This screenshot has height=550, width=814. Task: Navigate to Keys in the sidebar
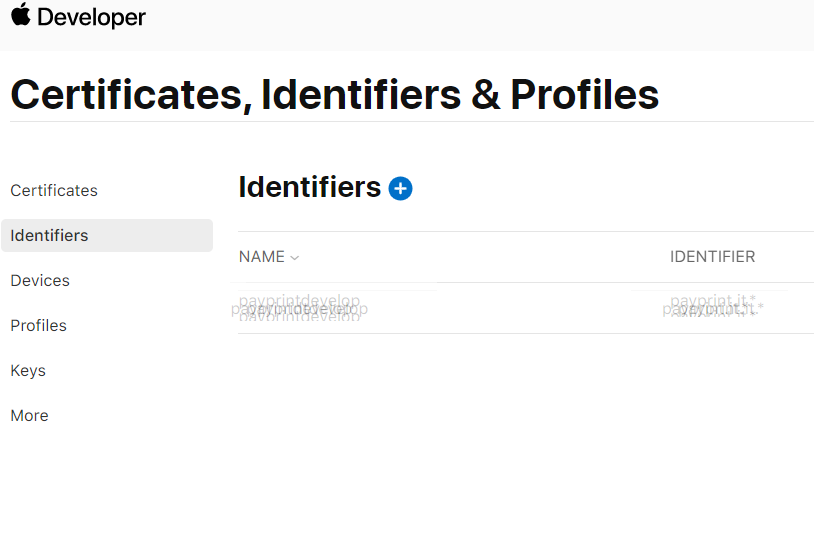point(28,370)
